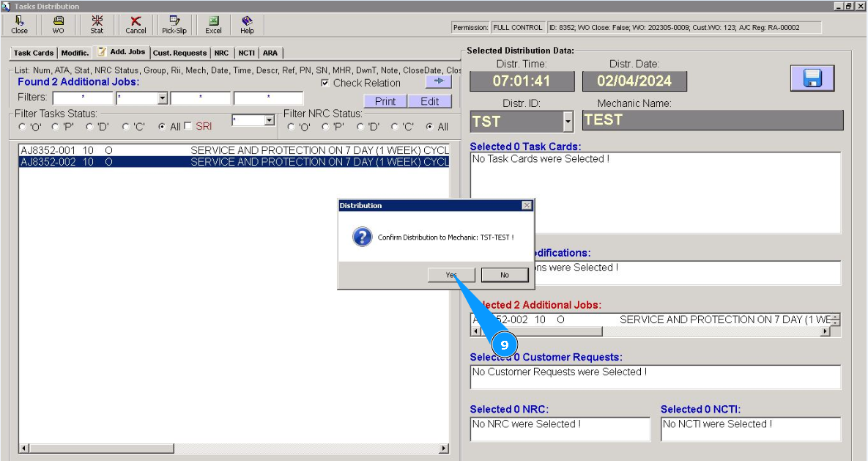Click the Mechanic Name field TEST
868x461 pixels.
(713, 120)
